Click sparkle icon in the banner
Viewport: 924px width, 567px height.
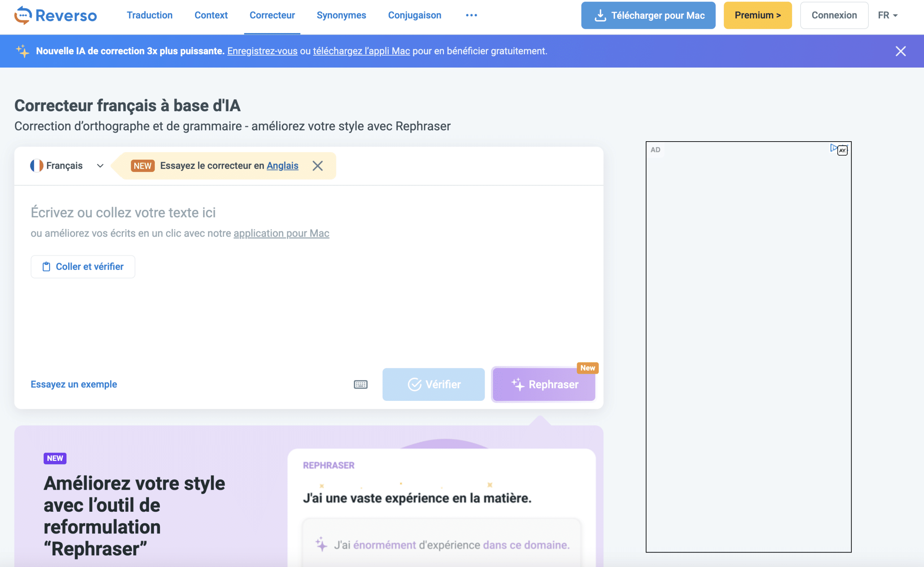click(22, 51)
